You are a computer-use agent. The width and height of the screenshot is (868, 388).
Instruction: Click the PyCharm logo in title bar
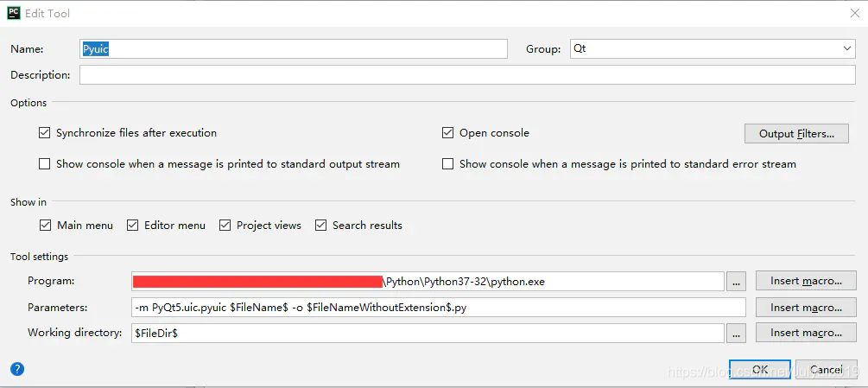[x=14, y=13]
